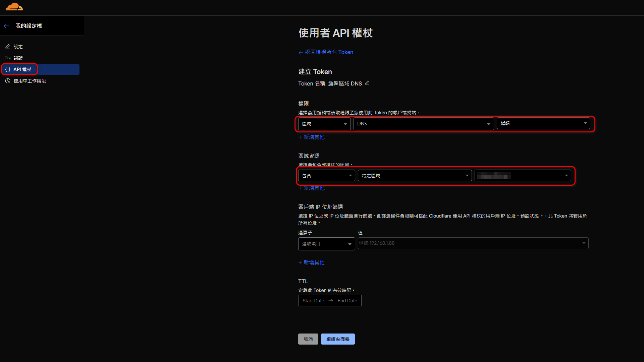644x362 pixels.
Task: Click the clock icon next to 使用中工作階段
Action: [x=8, y=81]
